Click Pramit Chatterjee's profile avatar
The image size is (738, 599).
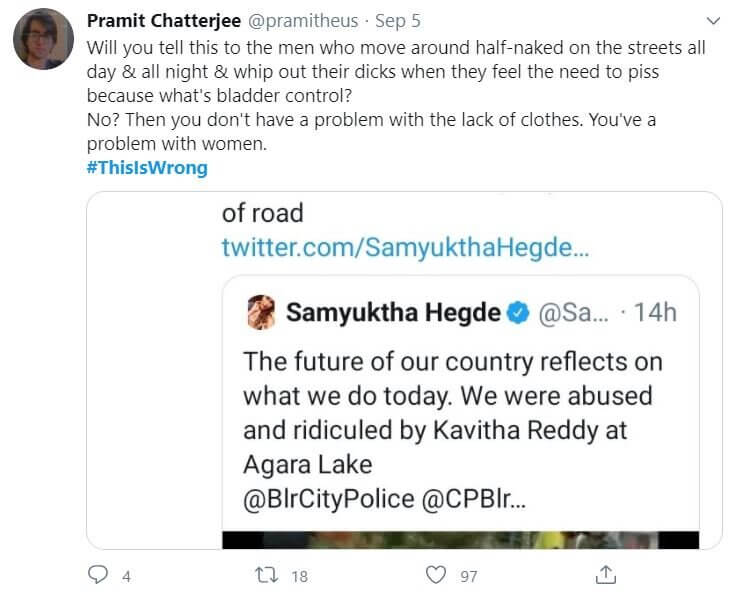click(41, 41)
